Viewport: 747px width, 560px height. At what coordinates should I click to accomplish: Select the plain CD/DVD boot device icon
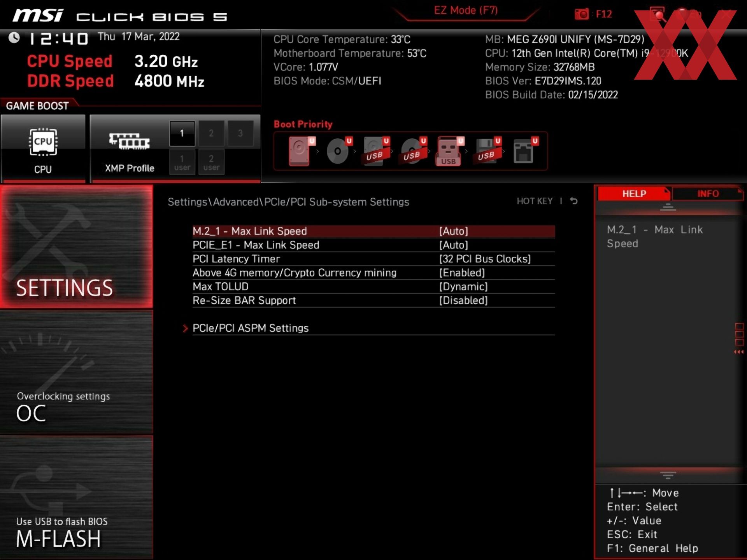point(337,151)
